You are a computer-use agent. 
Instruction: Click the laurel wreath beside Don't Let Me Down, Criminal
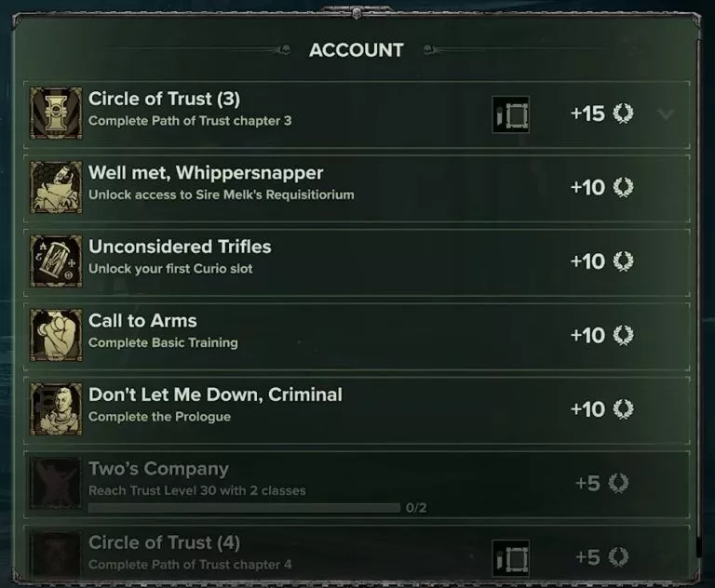[x=623, y=409]
